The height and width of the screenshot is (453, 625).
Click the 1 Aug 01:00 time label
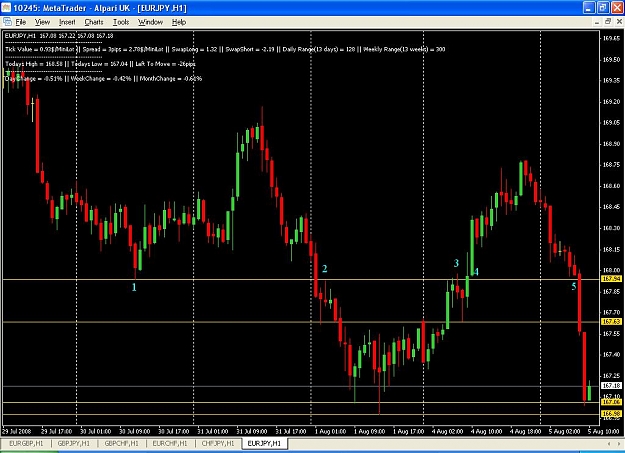pos(330,431)
